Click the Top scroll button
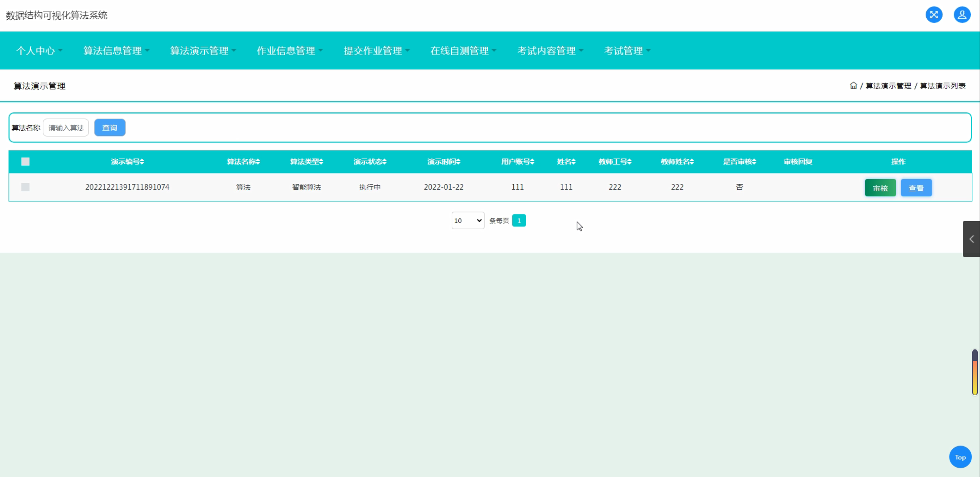 pos(960,457)
